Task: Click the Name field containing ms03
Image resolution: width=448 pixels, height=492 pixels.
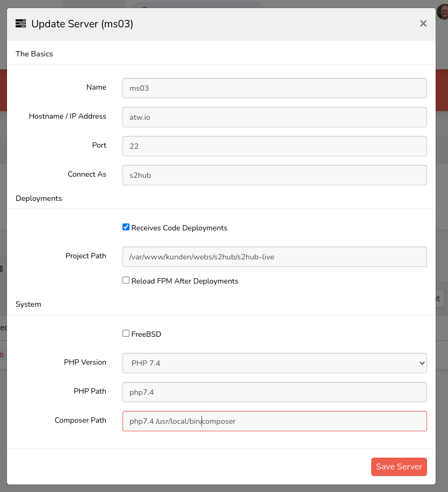Action: tap(274, 88)
